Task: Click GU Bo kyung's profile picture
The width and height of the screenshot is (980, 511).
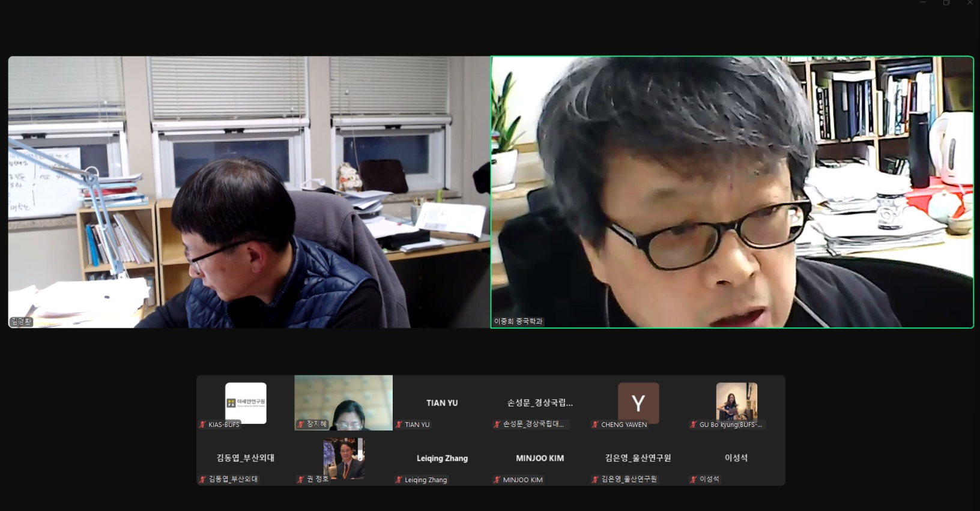Action: 736,401
